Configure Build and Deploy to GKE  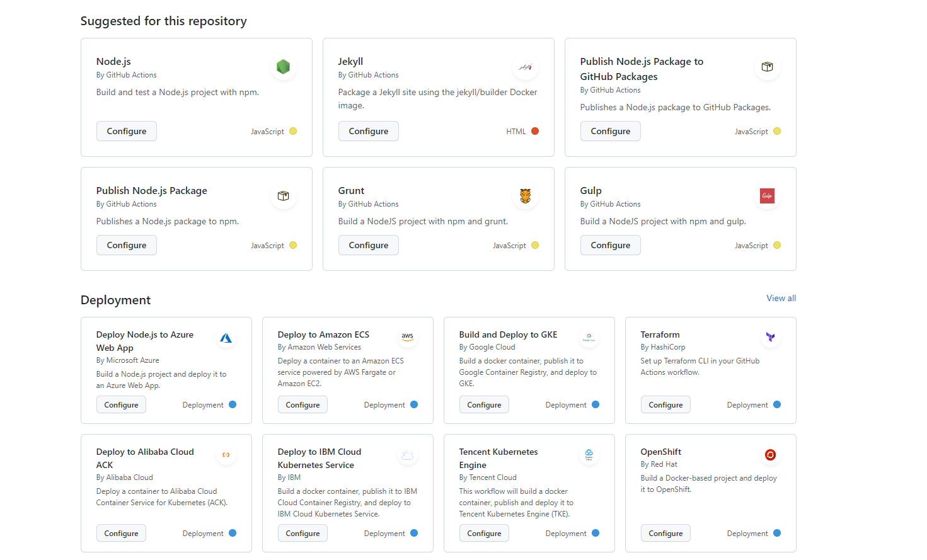[x=484, y=404]
